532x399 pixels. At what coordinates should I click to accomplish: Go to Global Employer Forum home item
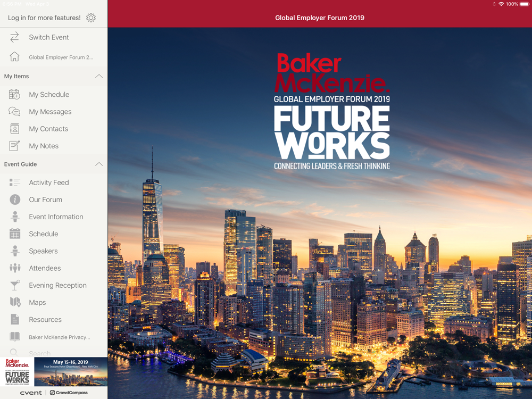pos(54,57)
